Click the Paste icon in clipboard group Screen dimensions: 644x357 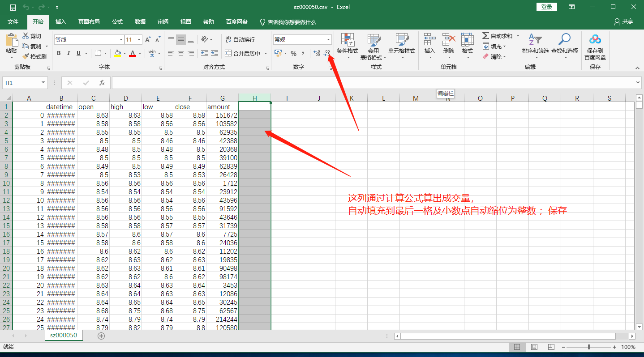pyautogui.click(x=11, y=41)
